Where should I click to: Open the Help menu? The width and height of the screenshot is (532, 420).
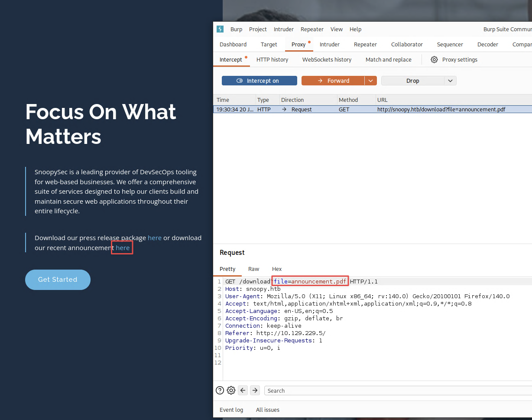tap(355, 29)
